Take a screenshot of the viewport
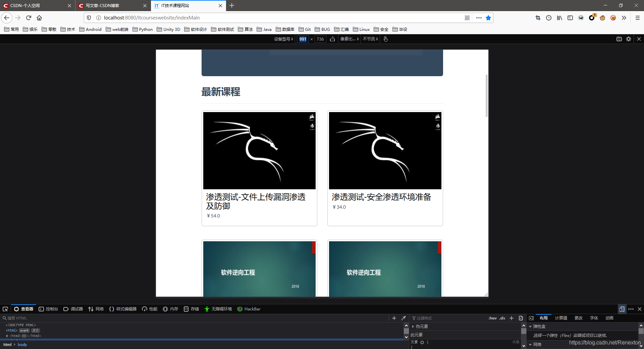 click(619, 39)
